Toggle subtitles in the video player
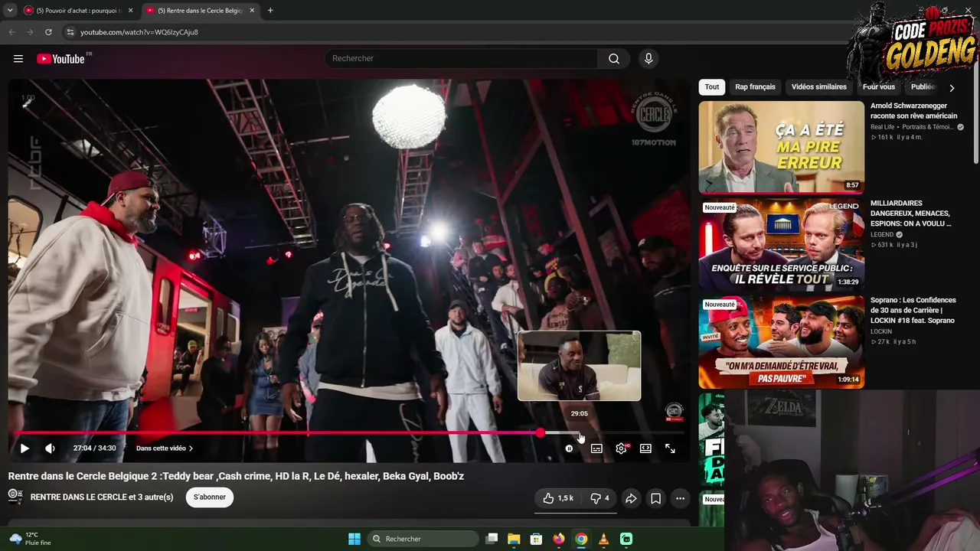 [x=596, y=448]
